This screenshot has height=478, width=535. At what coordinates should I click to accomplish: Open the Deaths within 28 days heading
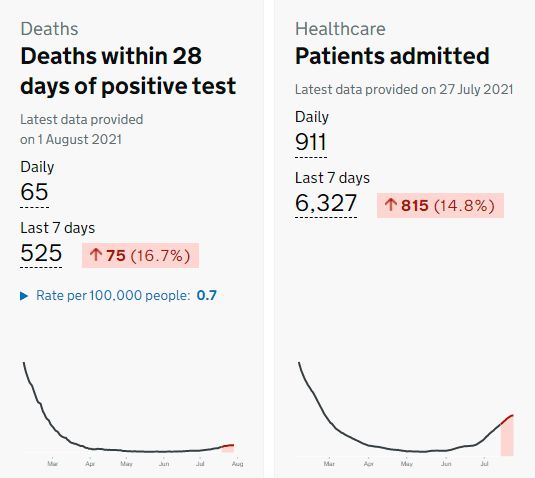tap(128, 71)
